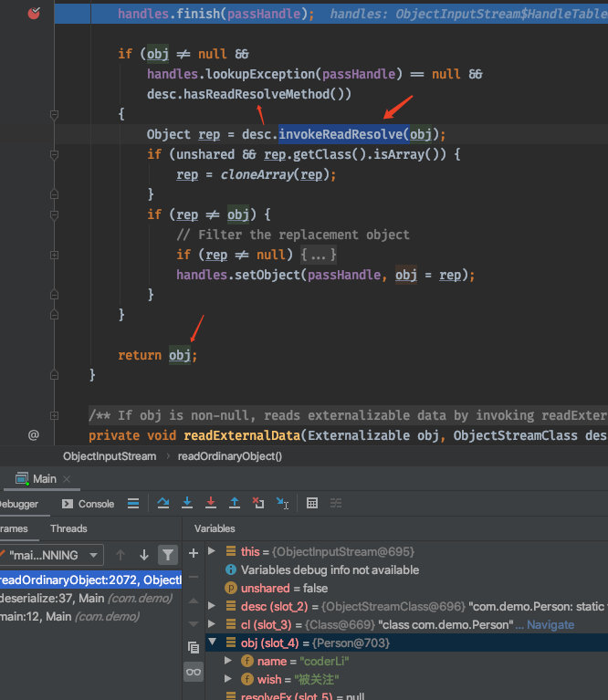This screenshot has width=608, height=700.
Task: Expand the folded {...} code block
Action: (x=319, y=255)
